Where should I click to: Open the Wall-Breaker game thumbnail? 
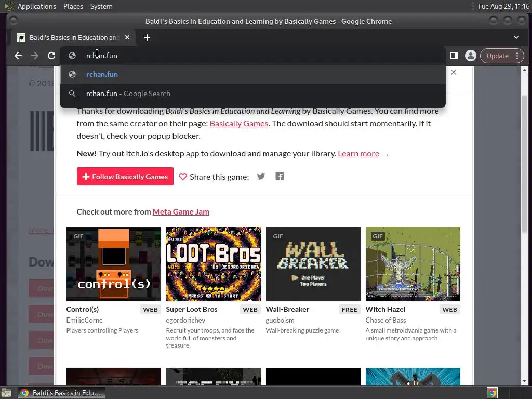[313, 263]
